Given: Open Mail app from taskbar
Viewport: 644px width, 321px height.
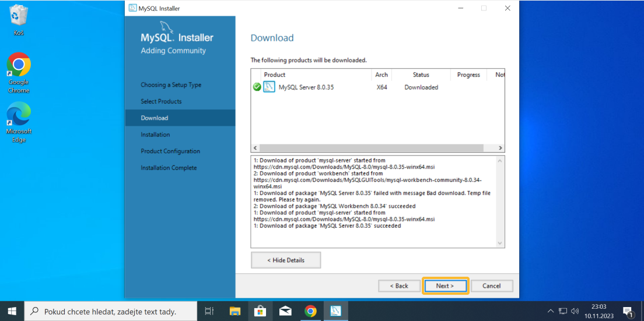Looking at the screenshot, I should coord(285,311).
